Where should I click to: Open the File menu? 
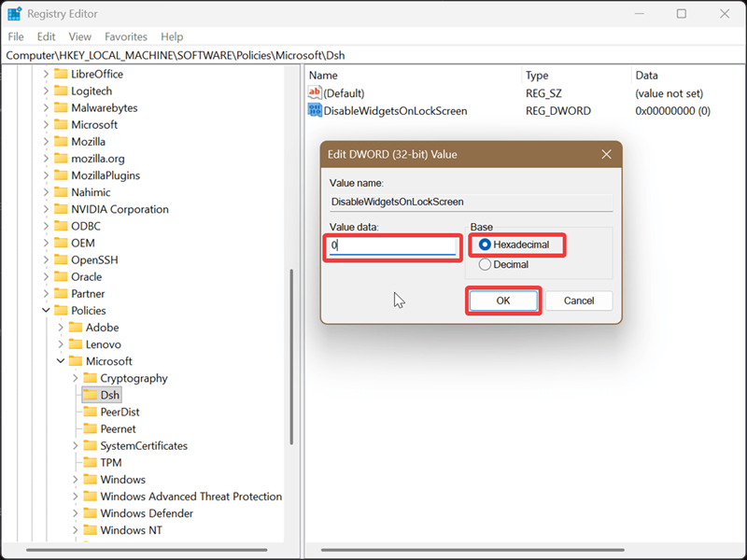coord(16,36)
